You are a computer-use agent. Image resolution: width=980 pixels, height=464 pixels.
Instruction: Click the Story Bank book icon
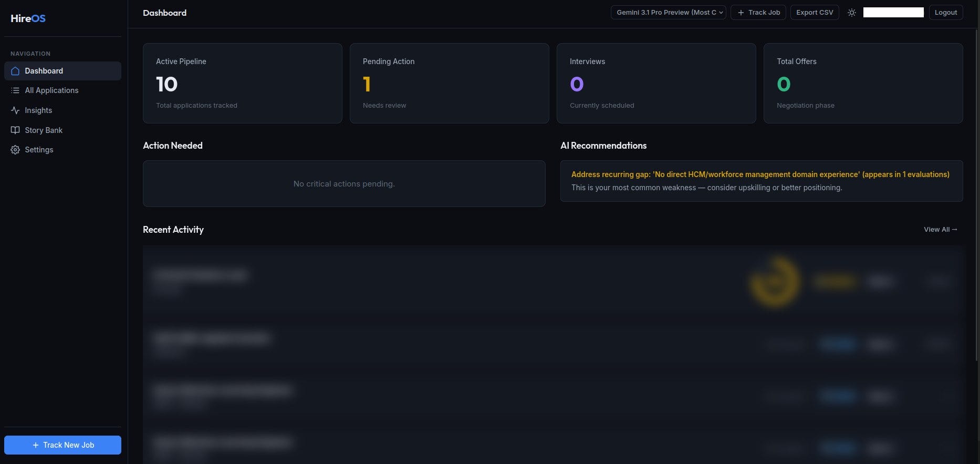15,130
